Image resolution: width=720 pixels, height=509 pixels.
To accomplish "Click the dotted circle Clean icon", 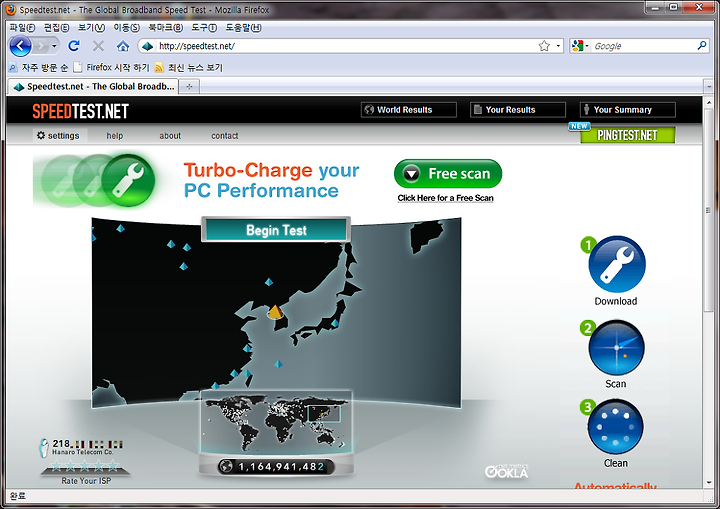I will 615,427.
